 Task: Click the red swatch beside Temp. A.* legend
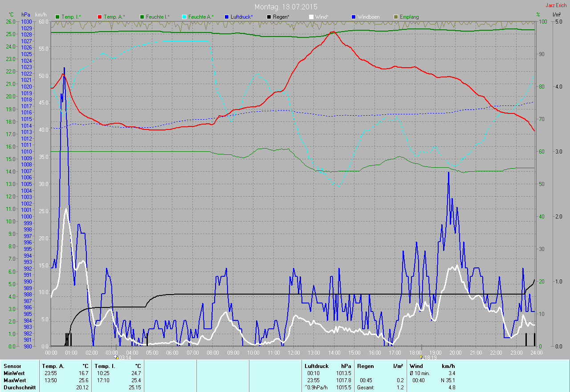pos(100,17)
